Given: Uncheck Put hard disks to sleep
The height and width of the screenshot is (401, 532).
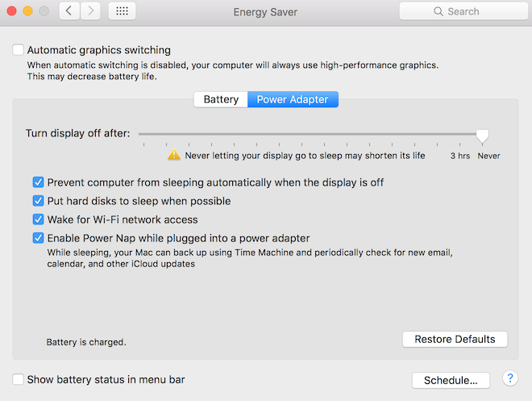Looking at the screenshot, I should tap(39, 201).
